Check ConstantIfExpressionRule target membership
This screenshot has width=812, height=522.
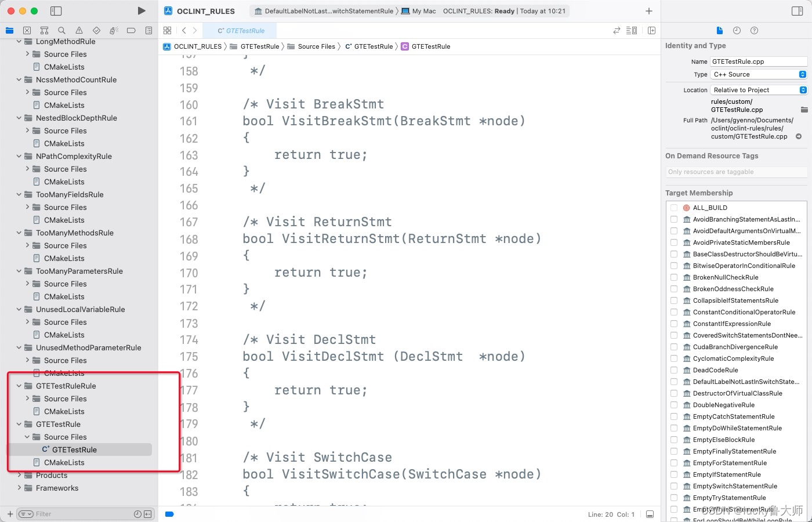pyautogui.click(x=674, y=324)
